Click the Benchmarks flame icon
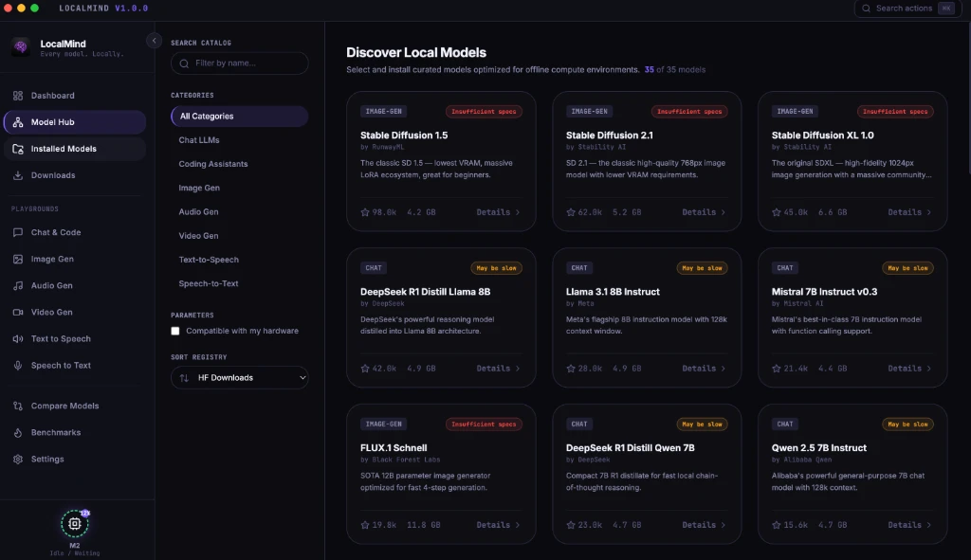This screenshot has width=971, height=560. (x=18, y=432)
